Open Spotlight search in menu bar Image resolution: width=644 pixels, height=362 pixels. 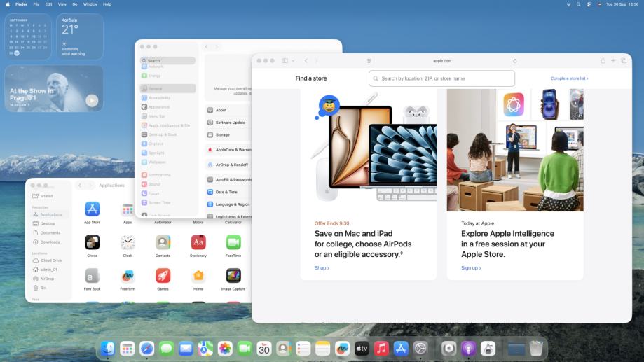[x=578, y=4]
